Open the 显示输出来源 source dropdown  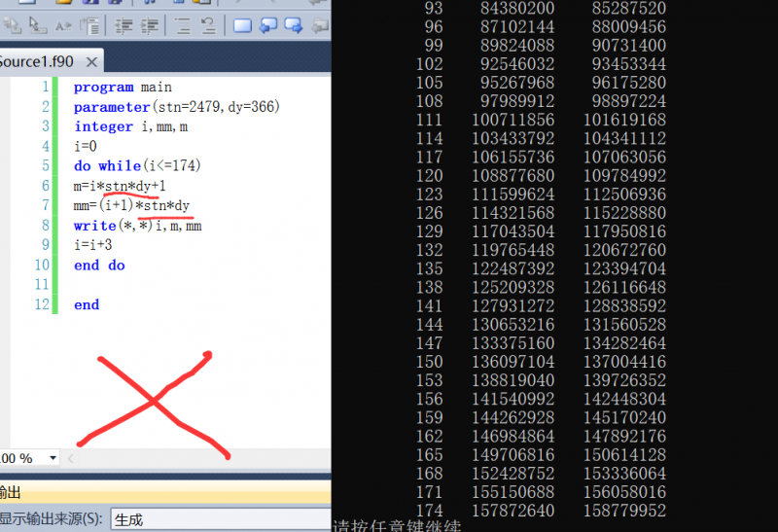(220, 519)
